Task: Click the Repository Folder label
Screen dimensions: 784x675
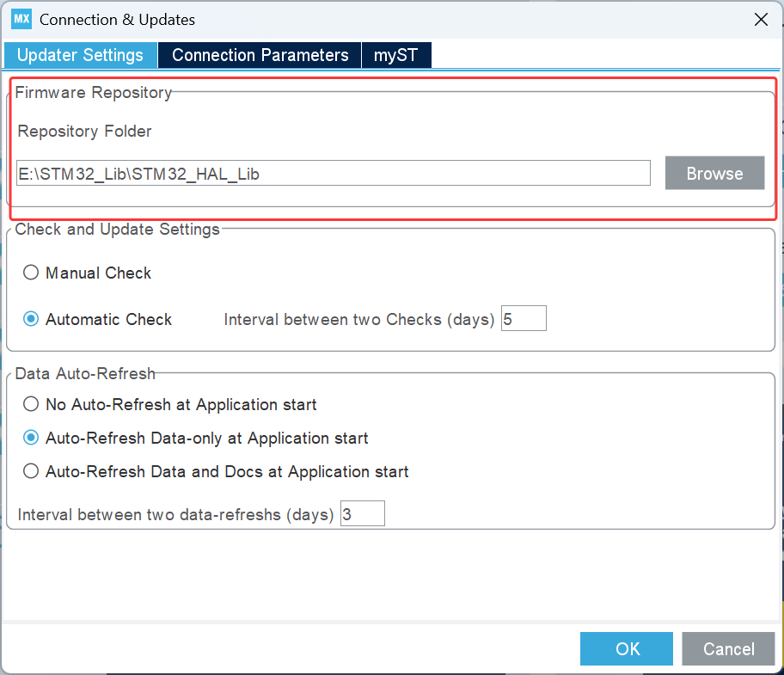Action: point(84,131)
